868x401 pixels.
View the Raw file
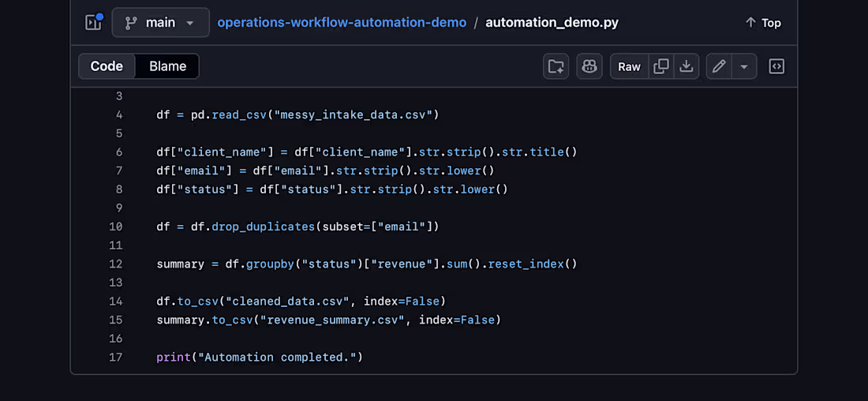(x=629, y=66)
